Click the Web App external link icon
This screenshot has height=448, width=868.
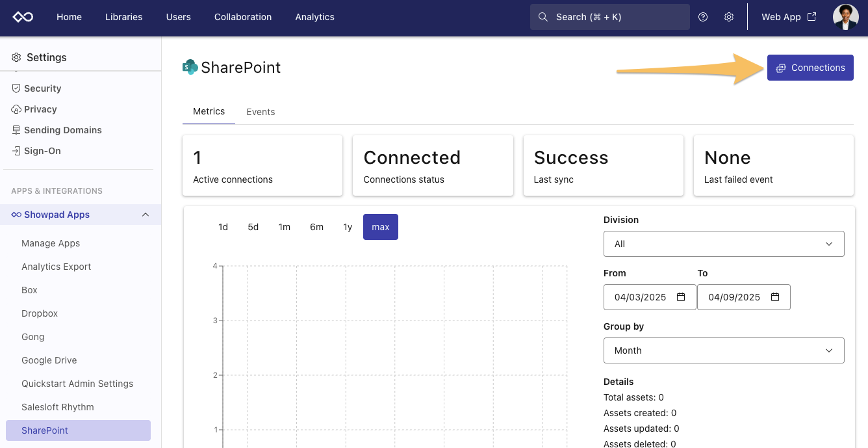tap(812, 17)
